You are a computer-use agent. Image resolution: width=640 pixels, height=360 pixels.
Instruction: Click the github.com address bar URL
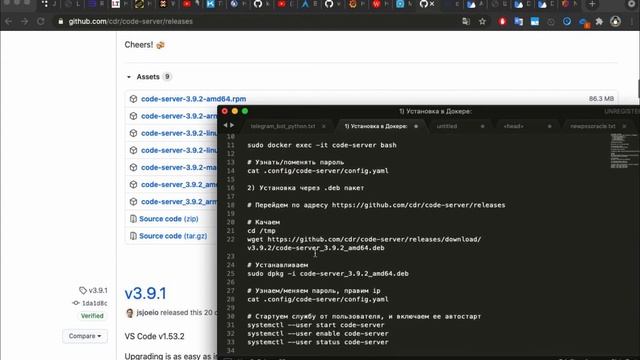point(131,21)
